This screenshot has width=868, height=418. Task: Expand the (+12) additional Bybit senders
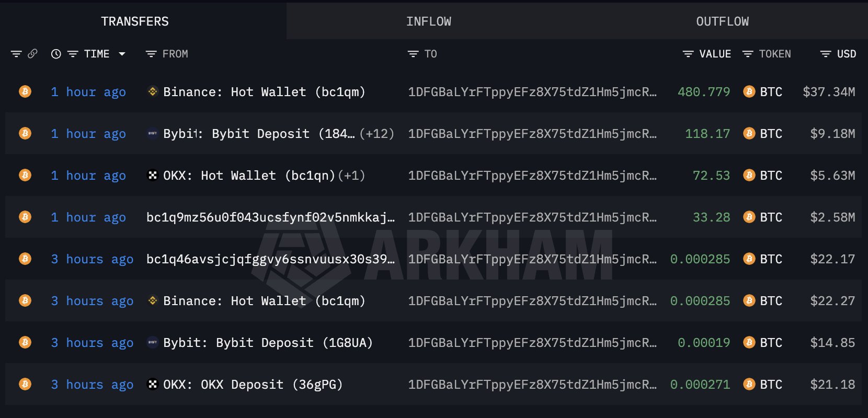pyautogui.click(x=376, y=133)
